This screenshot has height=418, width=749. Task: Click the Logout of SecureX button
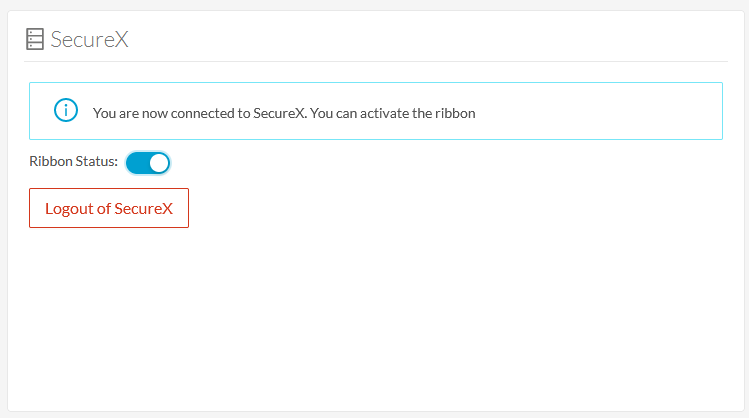(109, 208)
